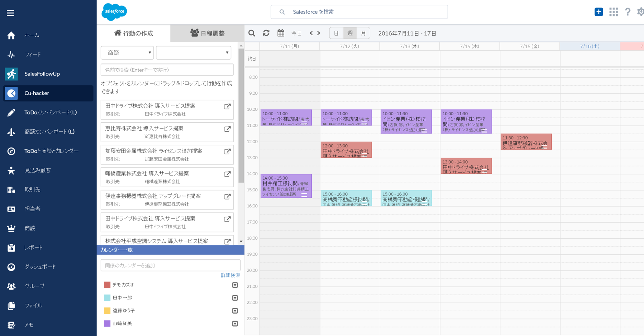Click the yellow 遠藤 ゆう子 color swatch
Image resolution: width=644 pixels, height=336 pixels.
[107, 311]
